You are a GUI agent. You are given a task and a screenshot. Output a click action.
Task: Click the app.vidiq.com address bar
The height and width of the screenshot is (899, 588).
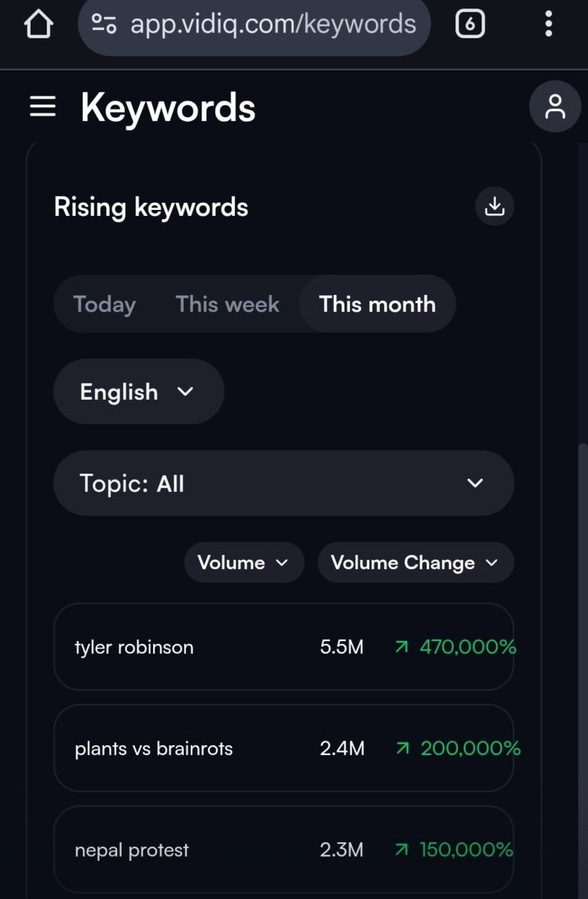coord(272,25)
